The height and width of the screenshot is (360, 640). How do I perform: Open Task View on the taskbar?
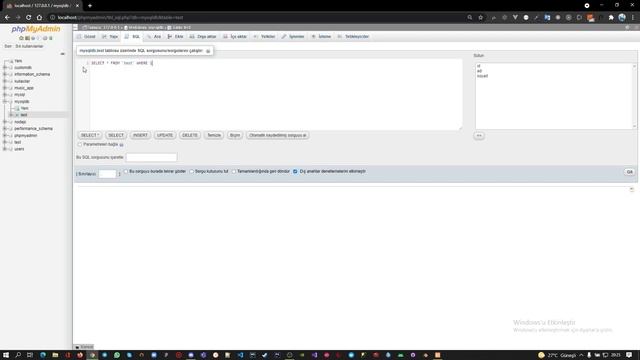pyautogui.click(x=30, y=355)
